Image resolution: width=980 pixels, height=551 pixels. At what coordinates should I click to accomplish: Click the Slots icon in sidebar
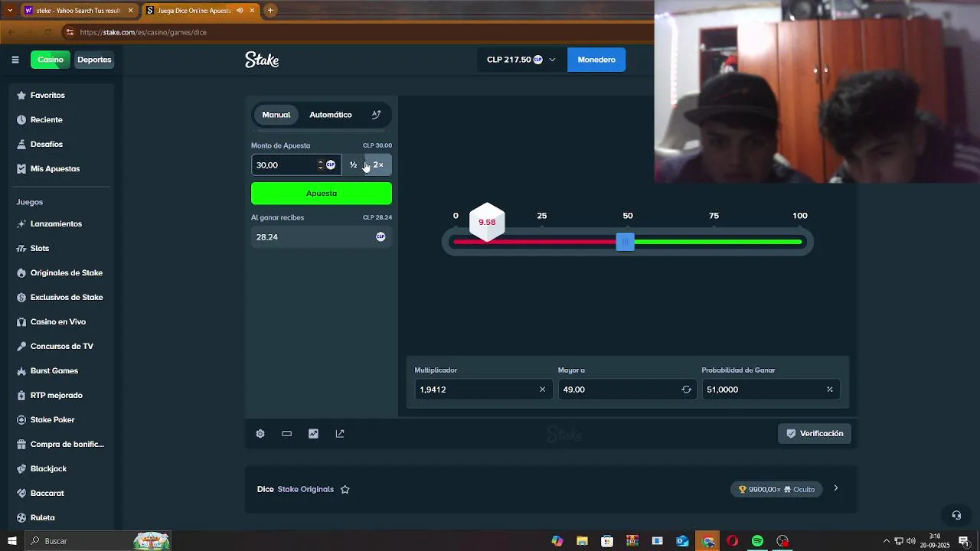point(21,249)
